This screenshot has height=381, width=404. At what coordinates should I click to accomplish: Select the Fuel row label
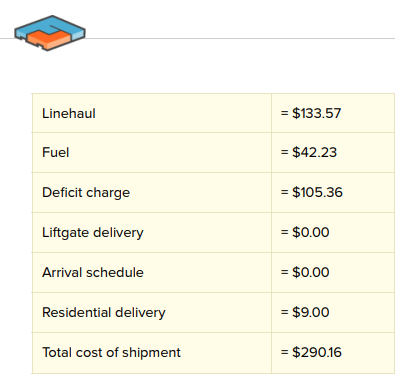point(56,153)
